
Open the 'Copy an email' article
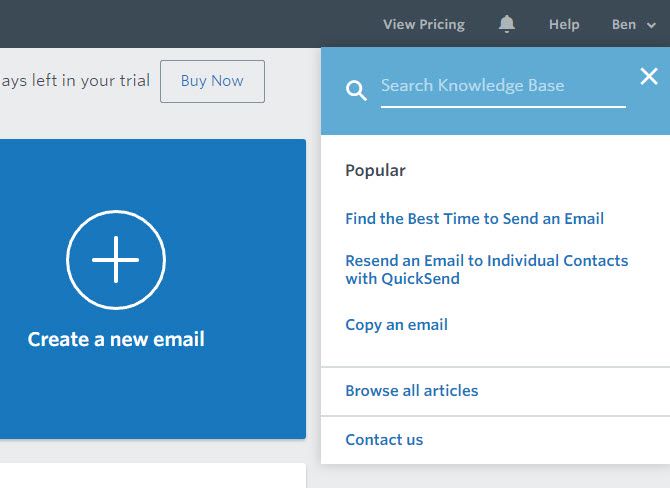(396, 324)
